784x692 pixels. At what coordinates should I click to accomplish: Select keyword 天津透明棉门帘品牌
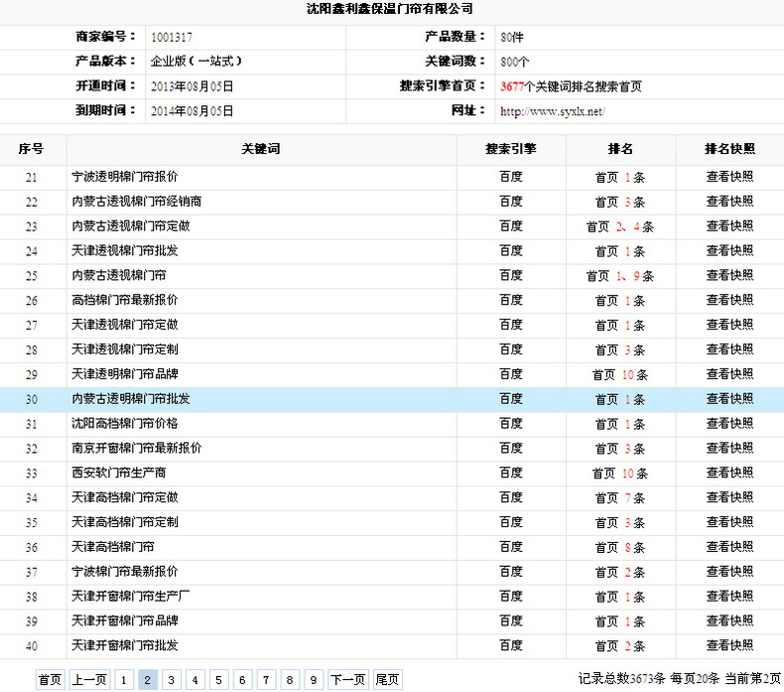pyautogui.click(x=125, y=374)
